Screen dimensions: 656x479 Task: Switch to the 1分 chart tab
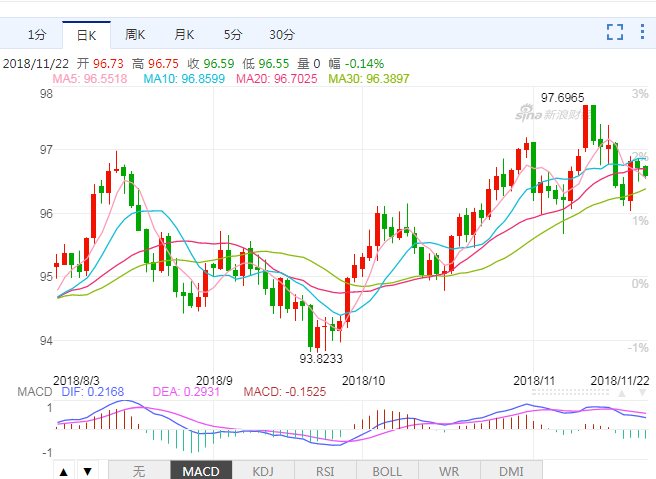pos(37,35)
